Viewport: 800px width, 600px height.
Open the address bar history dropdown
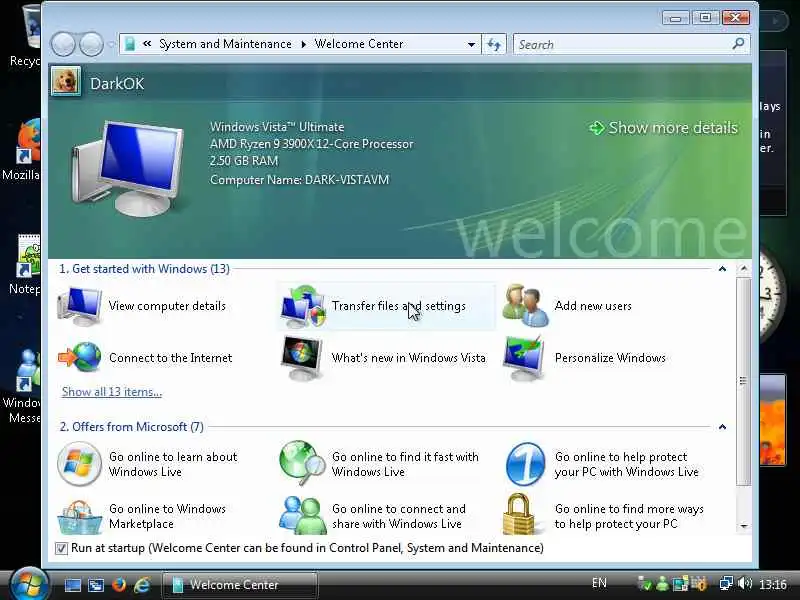(x=471, y=44)
